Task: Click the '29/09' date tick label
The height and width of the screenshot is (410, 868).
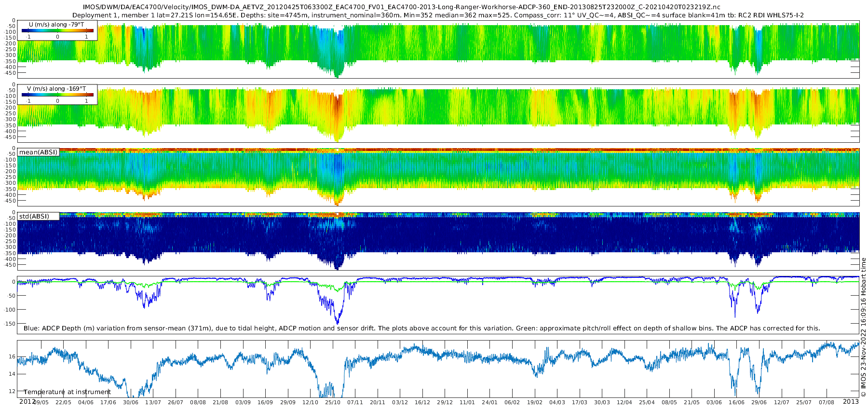Action: pyautogui.click(x=287, y=402)
